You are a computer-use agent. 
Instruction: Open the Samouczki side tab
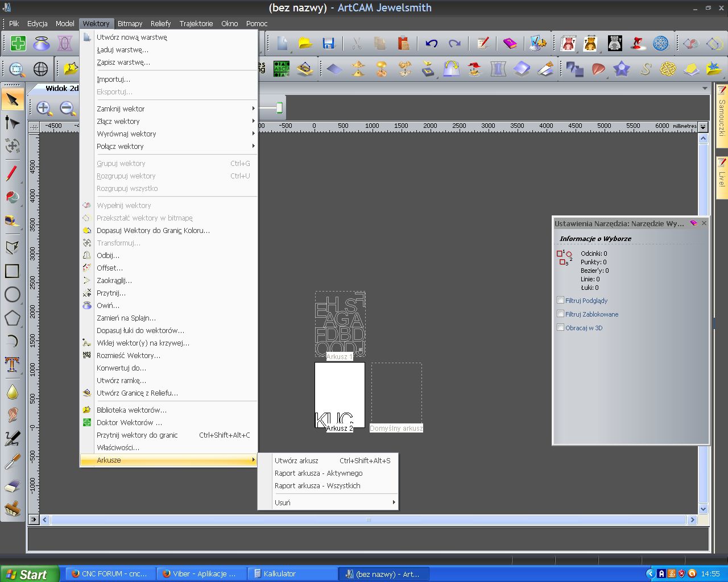[x=722, y=117]
